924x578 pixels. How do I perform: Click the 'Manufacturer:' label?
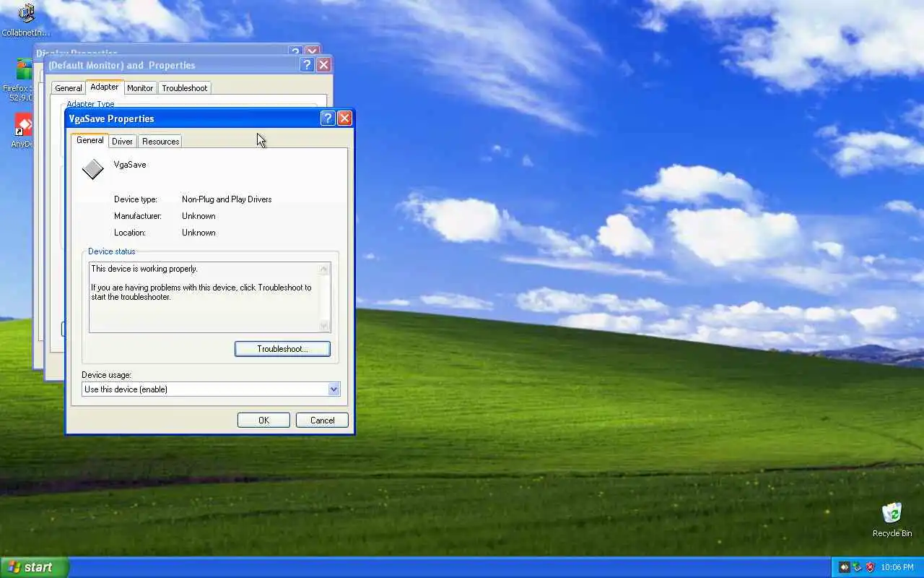(138, 216)
